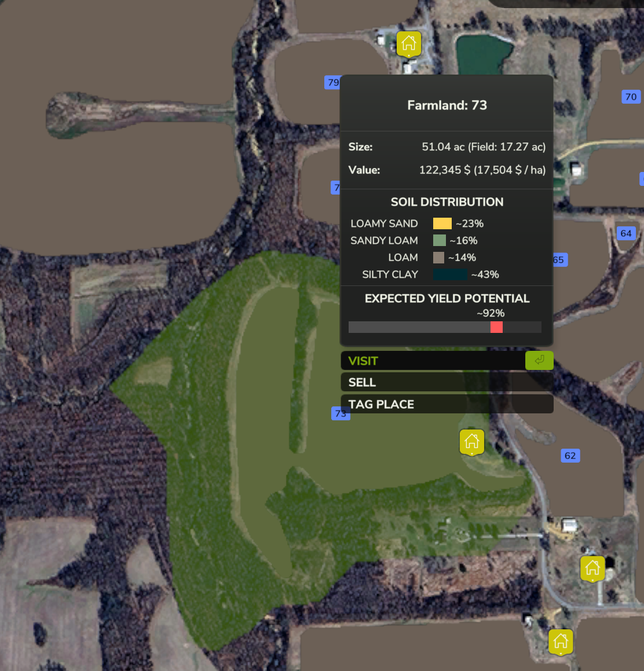This screenshot has width=644, height=671.
Task: Click the house icon near the green pond
Action: tap(409, 43)
